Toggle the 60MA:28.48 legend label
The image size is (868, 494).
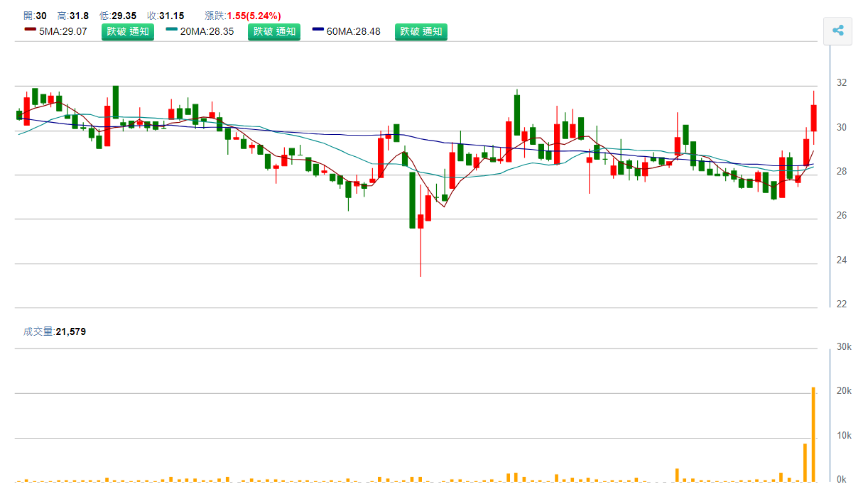click(x=354, y=31)
